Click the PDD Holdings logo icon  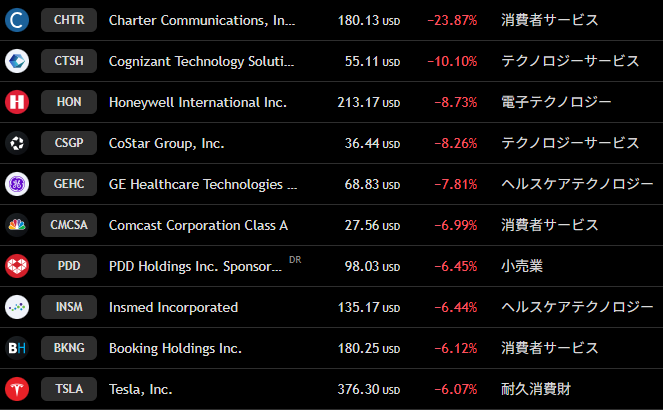17,266
